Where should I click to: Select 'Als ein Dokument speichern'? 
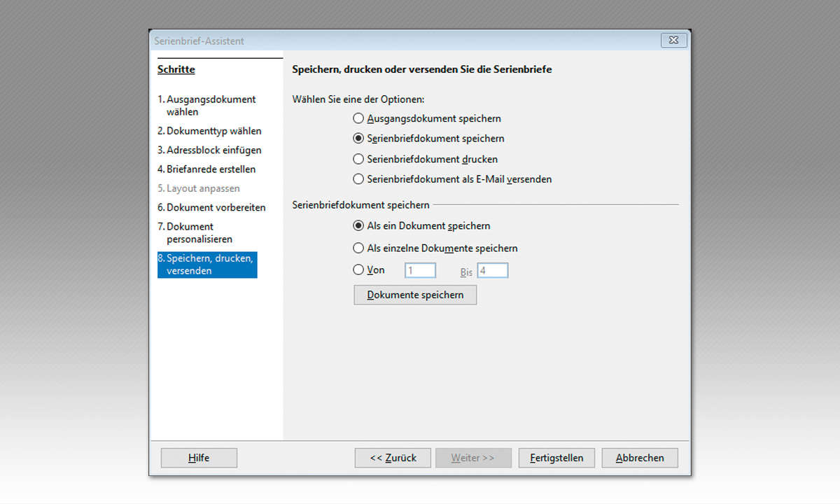pos(421,226)
